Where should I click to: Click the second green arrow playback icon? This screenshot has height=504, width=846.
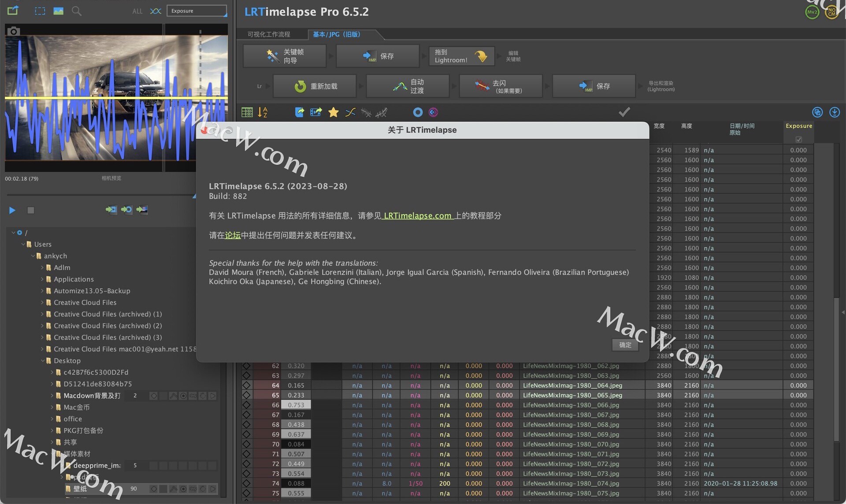click(126, 209)
